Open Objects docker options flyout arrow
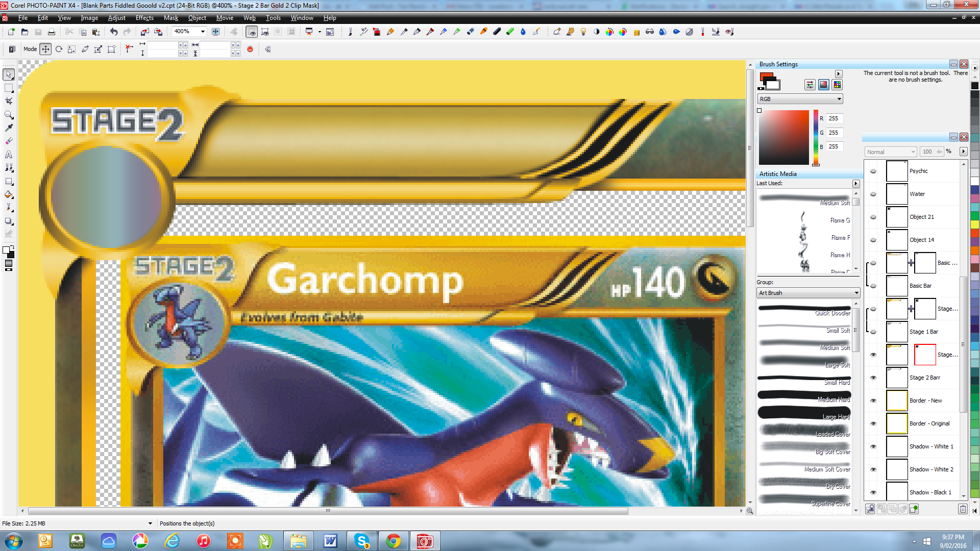Viewport: 980px width, 551px height. (x=963, y=152)
